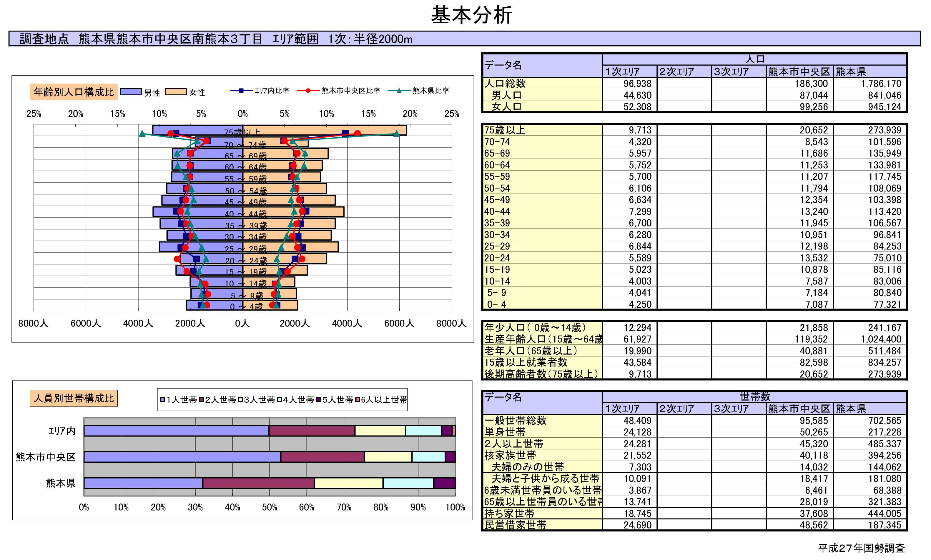Select the 人口総数 row label

coord(543,84)
